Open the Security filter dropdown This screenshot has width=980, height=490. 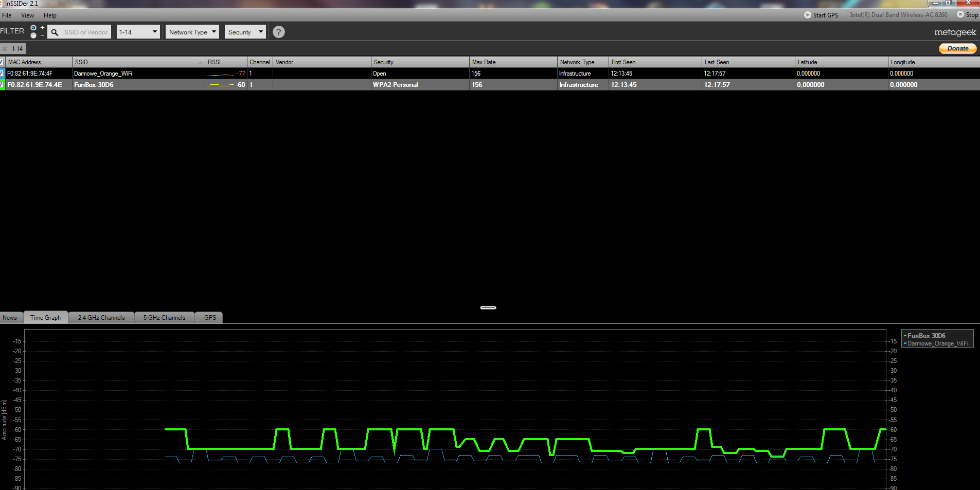[245, 32]
